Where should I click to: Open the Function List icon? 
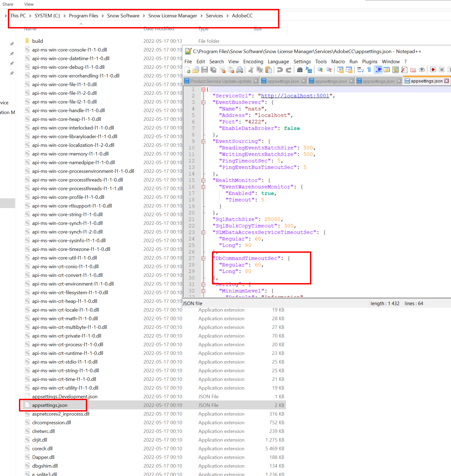[x=404, y=70]
